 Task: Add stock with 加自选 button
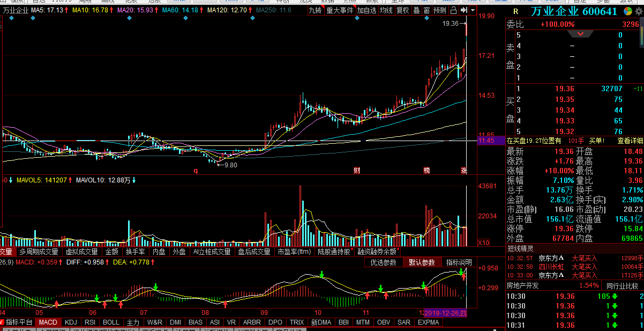pyautogui.click(x=366, y=10)
